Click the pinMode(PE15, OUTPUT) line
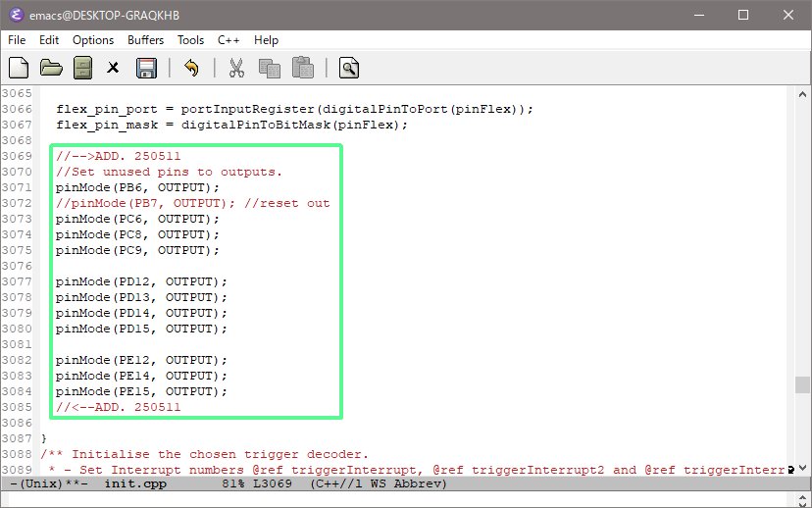The height and width of the screenshot is (508, 812). pyautogui.click(x=141, y=391)
